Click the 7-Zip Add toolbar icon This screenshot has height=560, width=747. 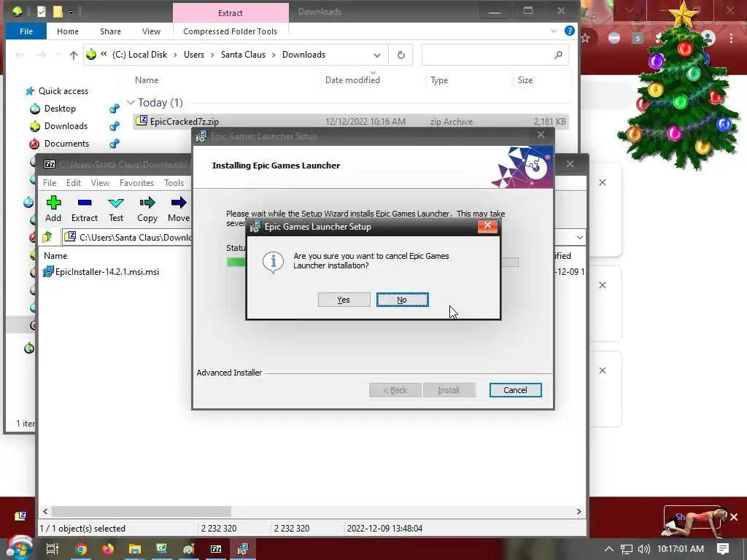pos(53,209)
